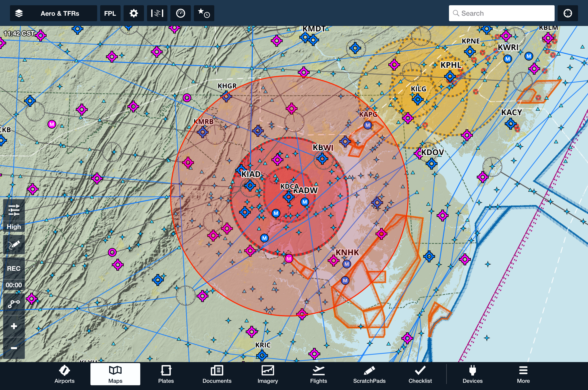Open map display adjustment sliders
Screen dimensions: 588x390
coord(14,210)
